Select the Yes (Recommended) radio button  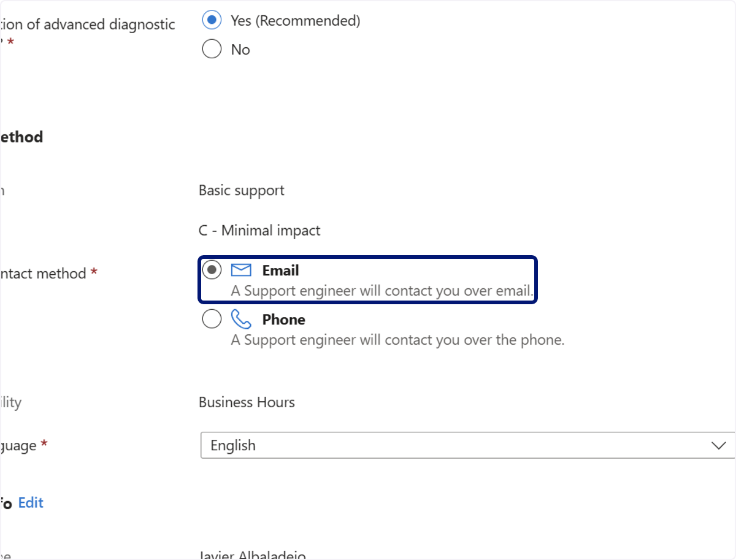(x=212, y=20)
